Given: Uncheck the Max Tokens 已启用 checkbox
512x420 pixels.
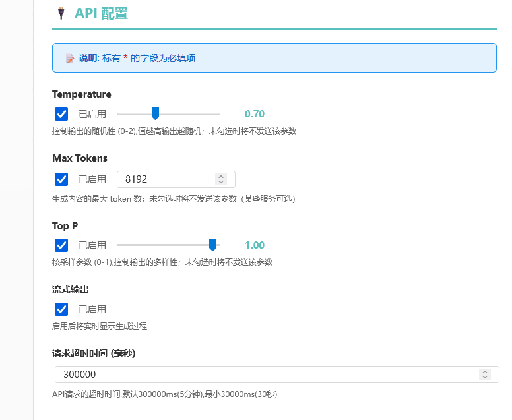Looking at the screenshot, I should (x=61, y=179).
